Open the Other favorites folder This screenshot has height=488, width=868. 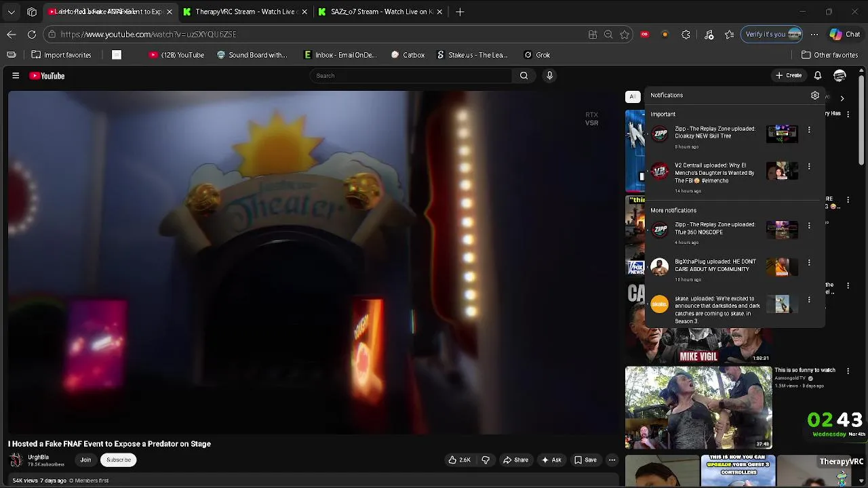[829, 55]
